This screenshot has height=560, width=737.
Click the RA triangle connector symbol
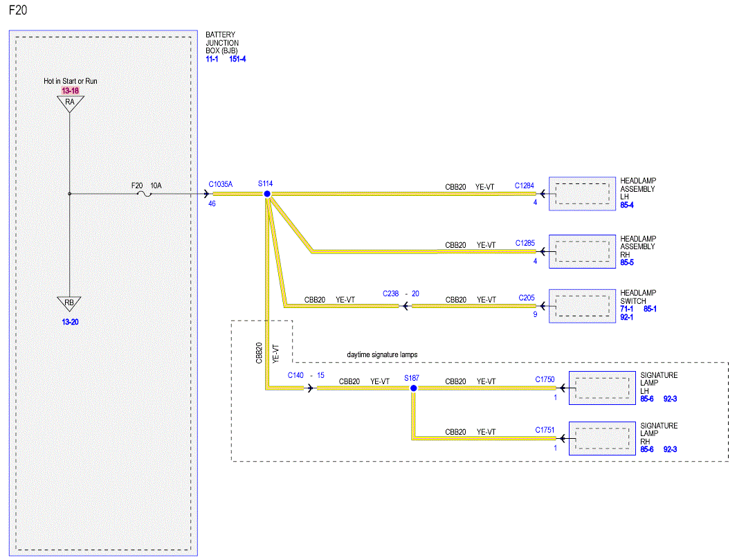click(70, 103)
